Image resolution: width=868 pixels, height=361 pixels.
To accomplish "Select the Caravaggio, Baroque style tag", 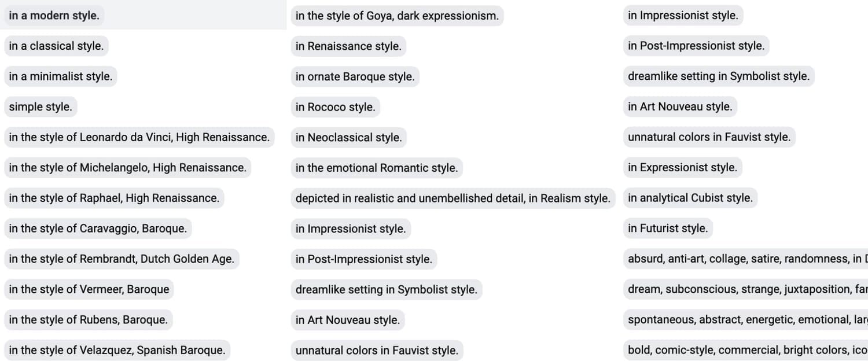I will [x=98, y=229].
